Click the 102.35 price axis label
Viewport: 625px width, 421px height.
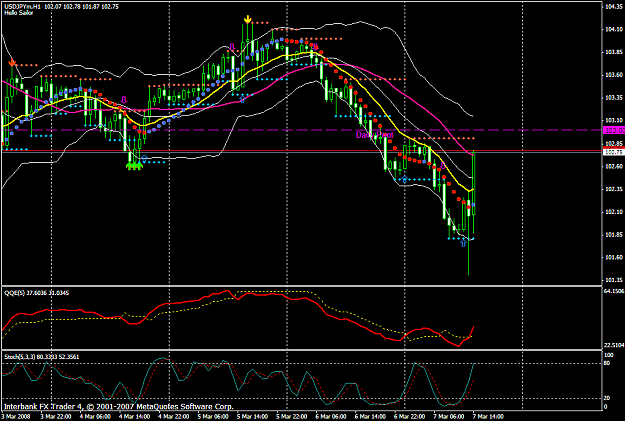[614, 189]
